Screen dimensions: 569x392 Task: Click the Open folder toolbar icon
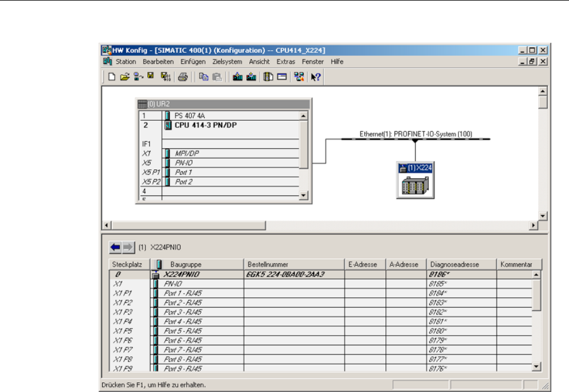(124, 77)
